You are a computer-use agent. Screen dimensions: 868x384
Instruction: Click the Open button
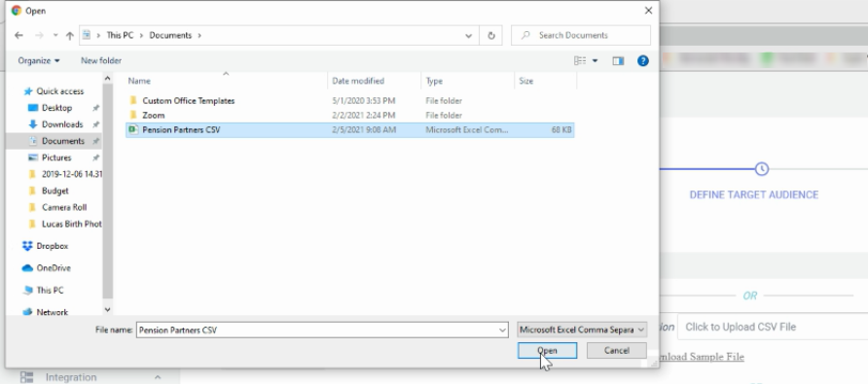[547, 350]
